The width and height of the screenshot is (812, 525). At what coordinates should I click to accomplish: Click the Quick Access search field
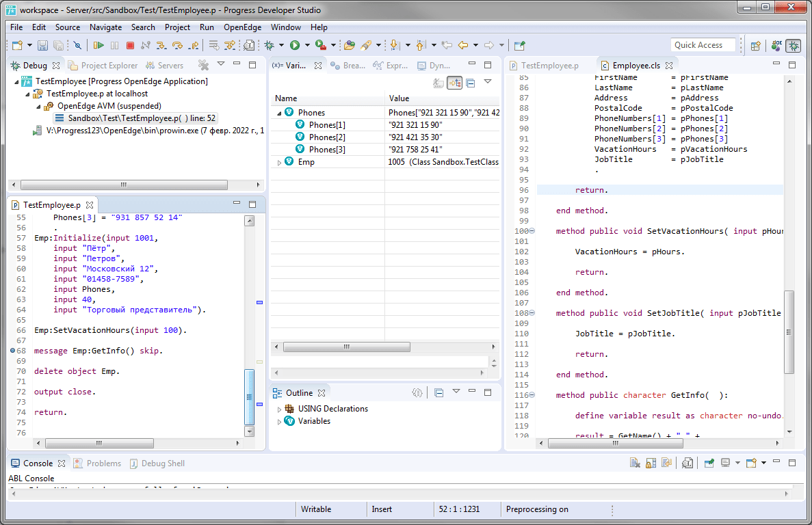tap(703, 45)
